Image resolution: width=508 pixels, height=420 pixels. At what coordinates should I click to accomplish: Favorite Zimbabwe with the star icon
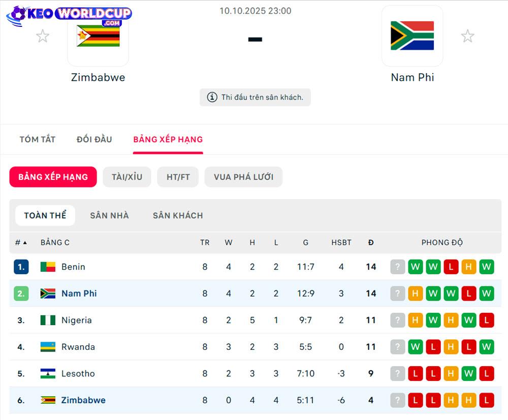43,36
